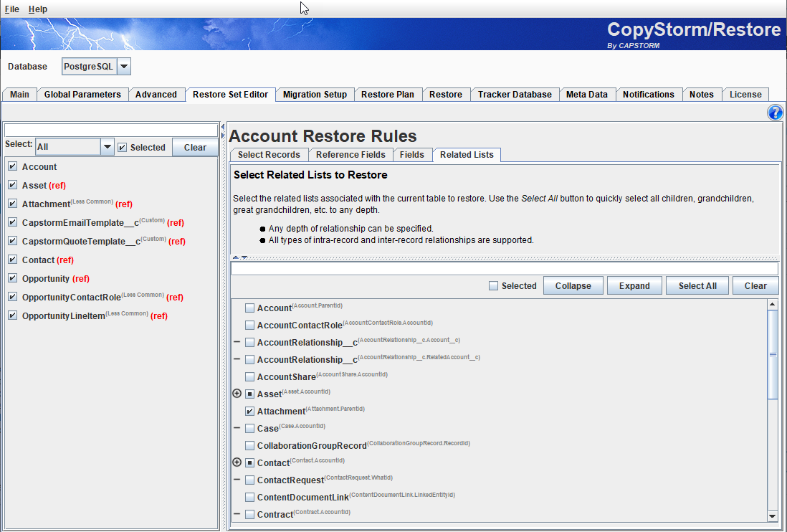Check the AccountContactRole related list
Image resolution: width=787 pixels, height=532 pixels.
pyautogui.click(x=249, y=325)
